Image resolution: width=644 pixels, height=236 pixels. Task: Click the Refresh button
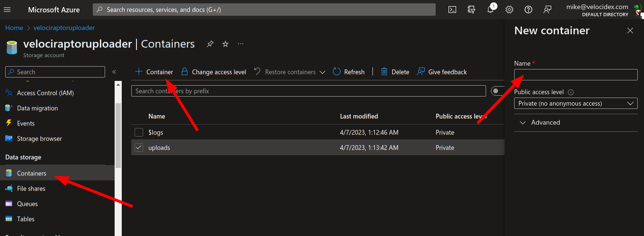[x=349, y=72]
